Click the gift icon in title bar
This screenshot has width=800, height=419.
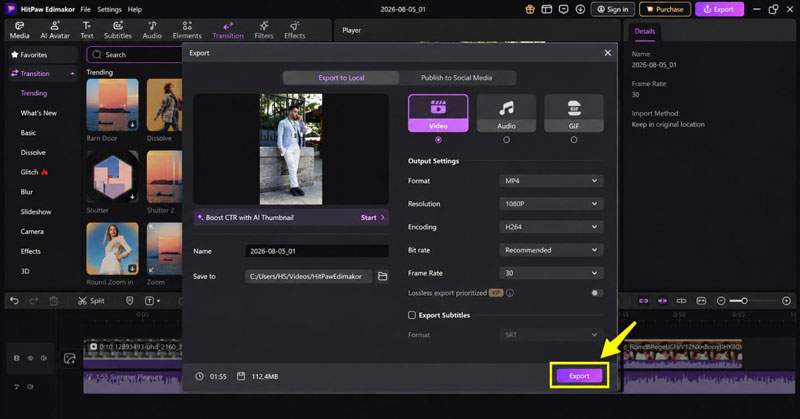[530, 9]
